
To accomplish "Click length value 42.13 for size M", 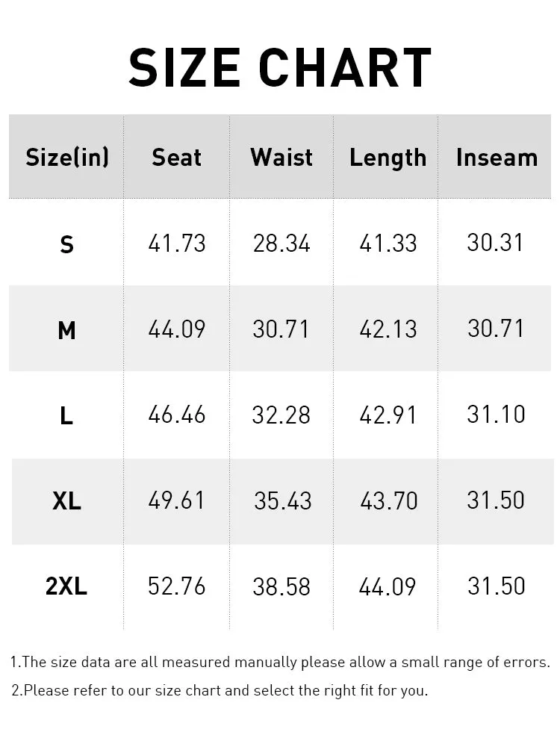I will tap(388, 329).
